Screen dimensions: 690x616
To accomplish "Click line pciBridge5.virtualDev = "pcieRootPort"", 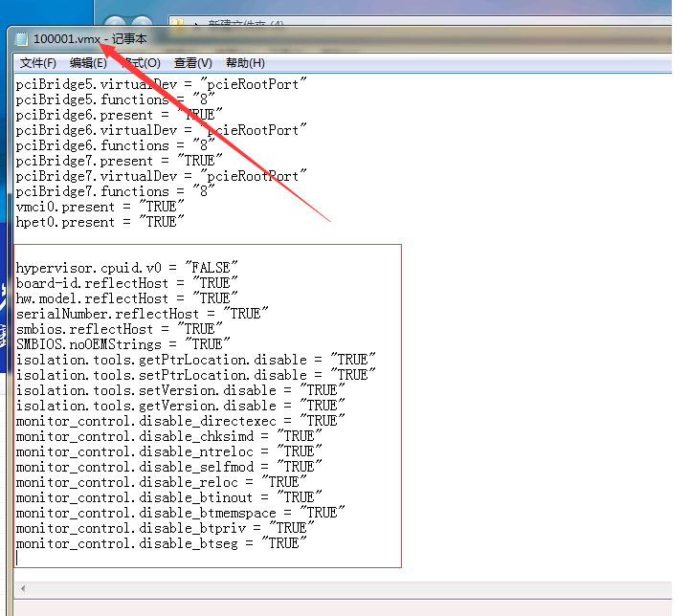I will click(162, 84).
